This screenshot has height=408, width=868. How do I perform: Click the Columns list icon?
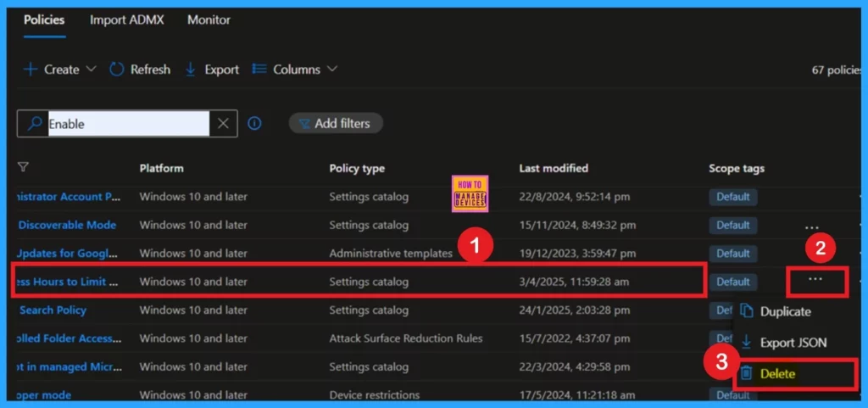point(259,70)
